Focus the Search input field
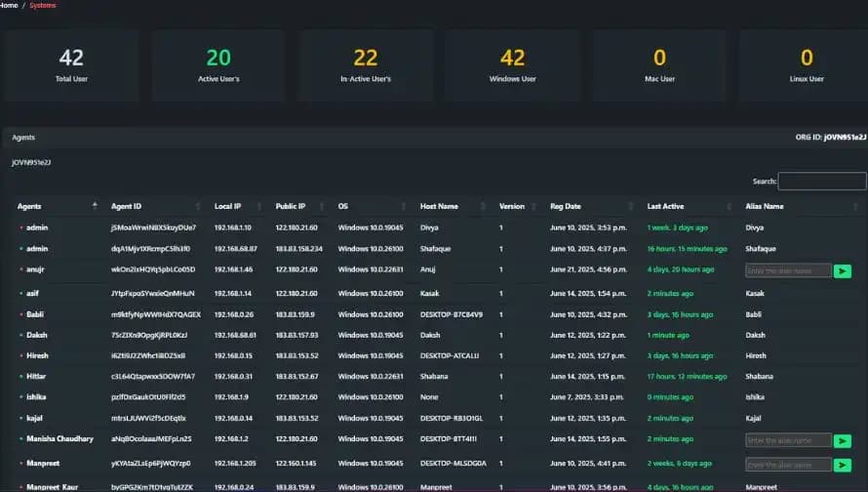 click(x=821, y=181)
